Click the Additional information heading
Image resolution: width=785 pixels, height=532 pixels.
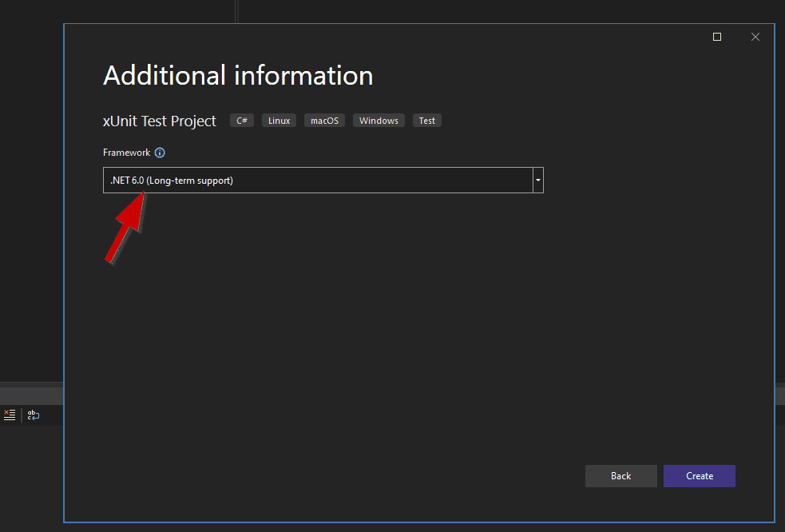point(238,76)
